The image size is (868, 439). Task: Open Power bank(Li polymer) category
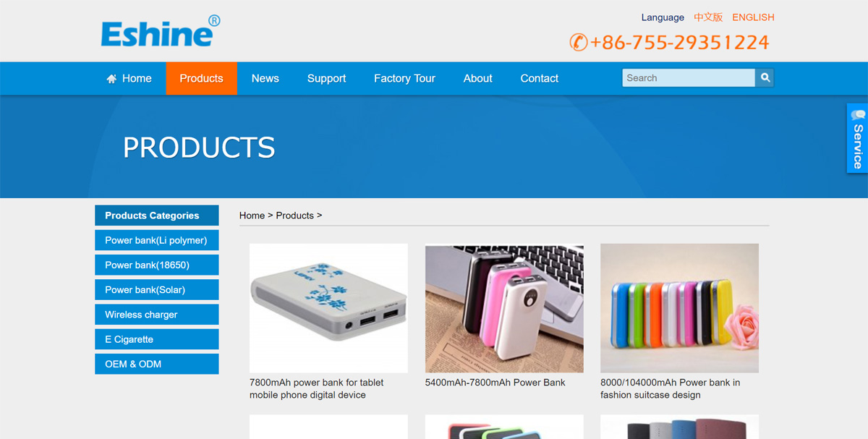(156, 240)
